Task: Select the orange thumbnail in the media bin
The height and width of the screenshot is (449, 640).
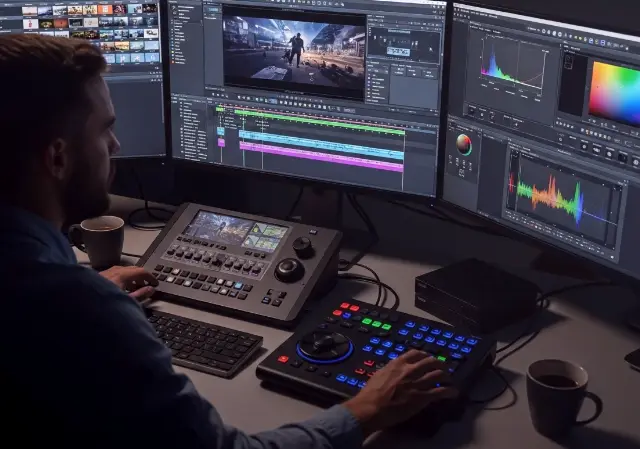Action: 105,9
